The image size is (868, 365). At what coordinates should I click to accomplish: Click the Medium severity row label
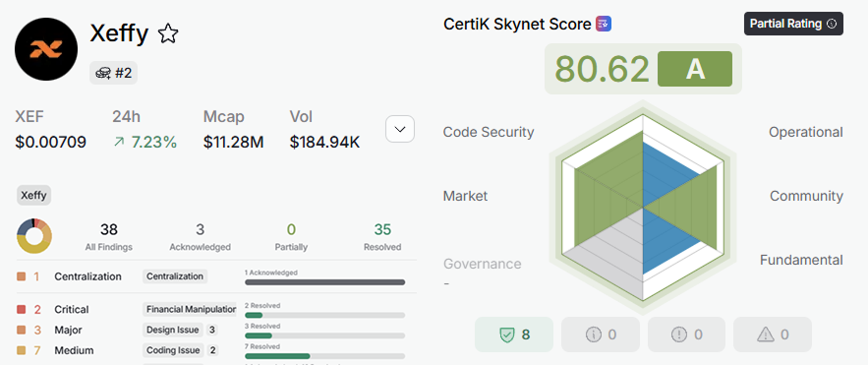(x=74, y=350)
